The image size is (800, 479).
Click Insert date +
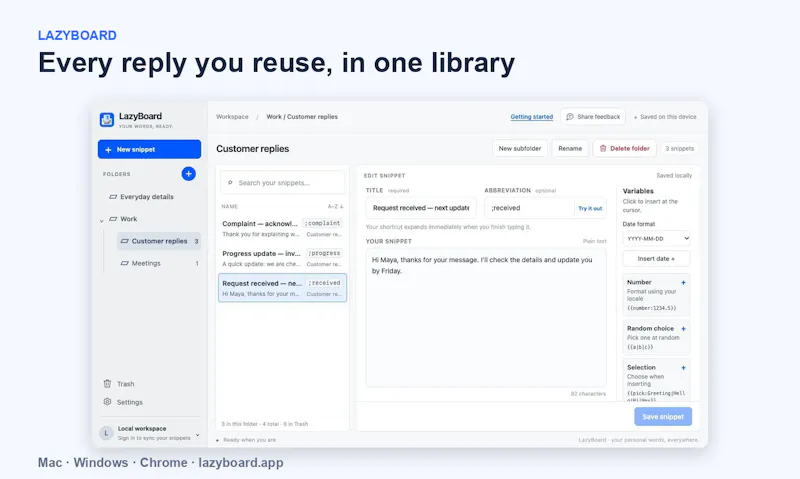pyautogui.click(x=656, y=259)
